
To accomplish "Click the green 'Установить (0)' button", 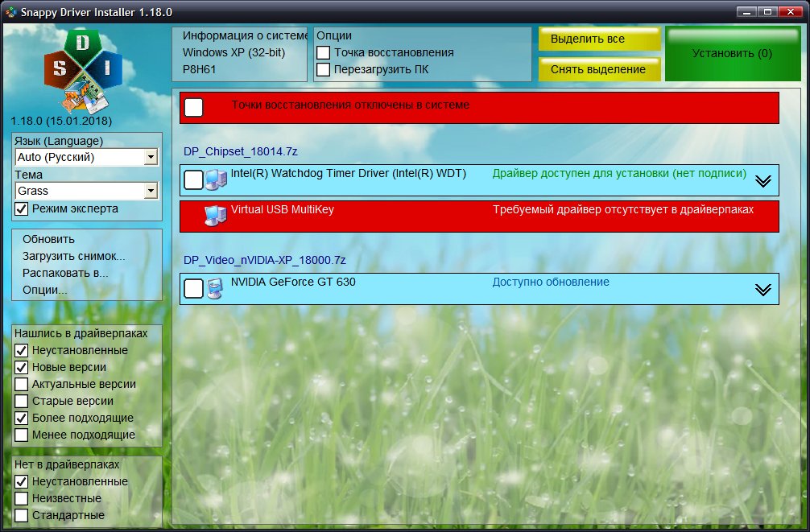I will click(x=732, y=54).
